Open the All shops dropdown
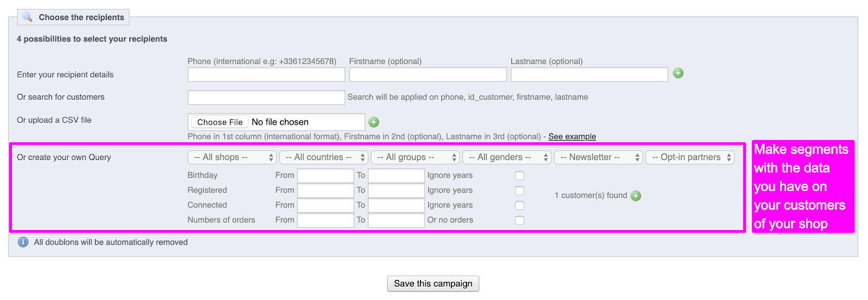This screenshot has width=868, height=300. coord(232,157)
